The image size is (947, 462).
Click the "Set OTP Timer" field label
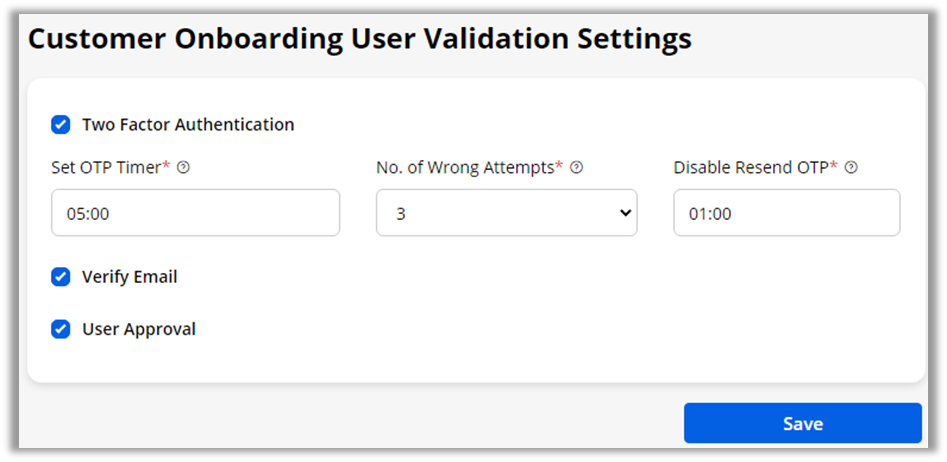click(x=105, y=168)
